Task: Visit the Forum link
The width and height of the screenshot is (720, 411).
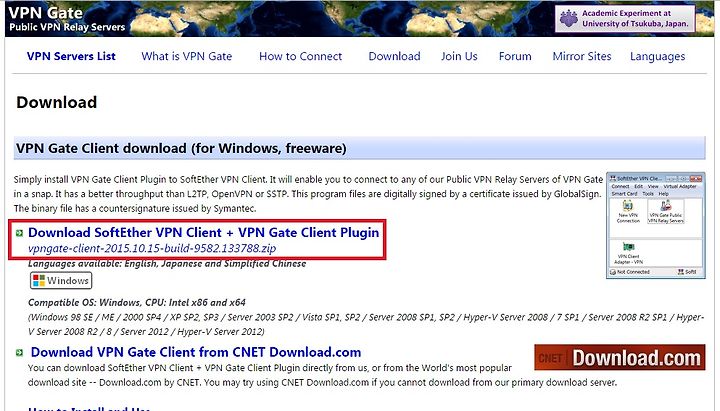Action: tap(515, 56)
